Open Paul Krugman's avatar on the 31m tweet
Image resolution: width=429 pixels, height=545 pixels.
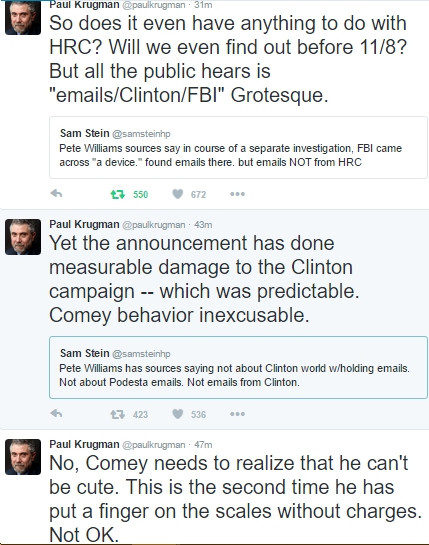pos(23,17)
